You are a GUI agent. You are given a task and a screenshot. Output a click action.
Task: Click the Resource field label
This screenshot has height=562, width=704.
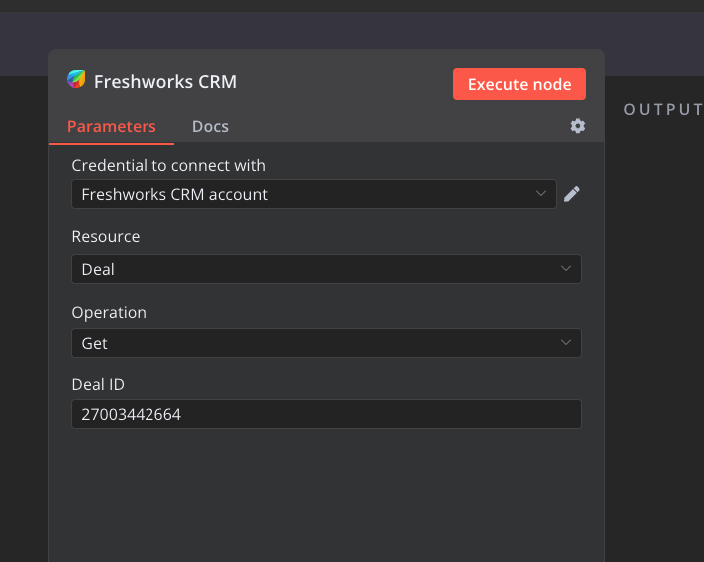[x=106, y=236]
